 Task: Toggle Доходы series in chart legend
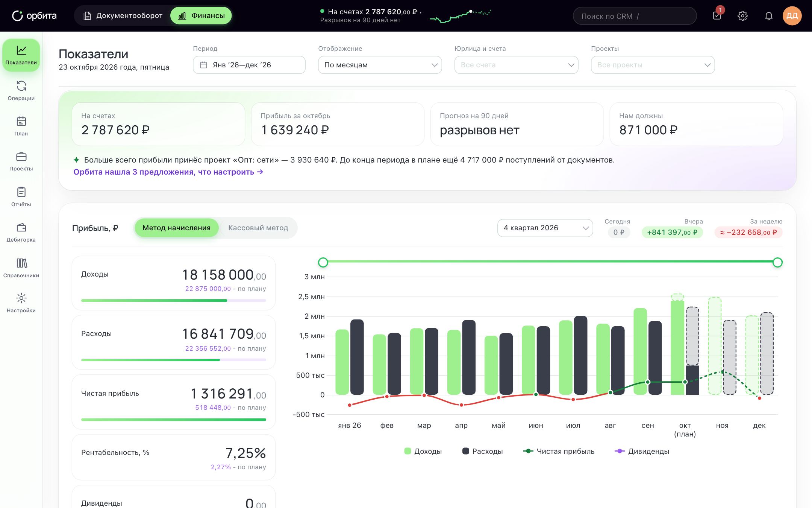pos(423,451)
